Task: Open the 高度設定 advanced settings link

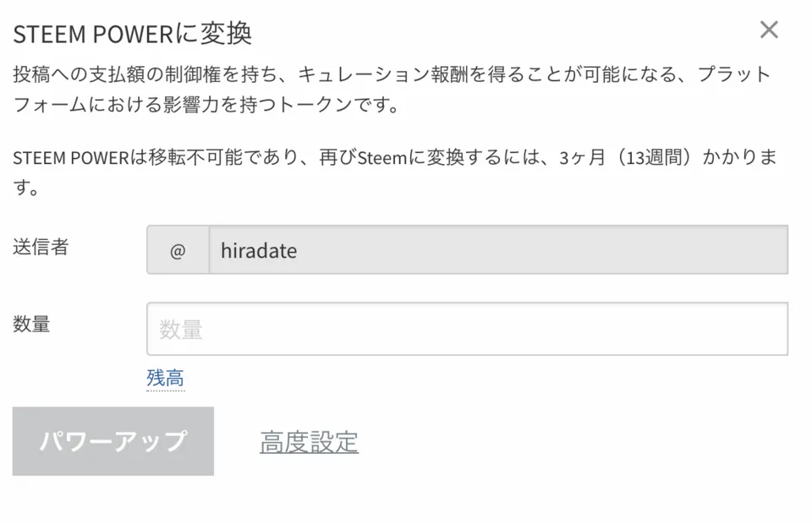Action: 309,441
